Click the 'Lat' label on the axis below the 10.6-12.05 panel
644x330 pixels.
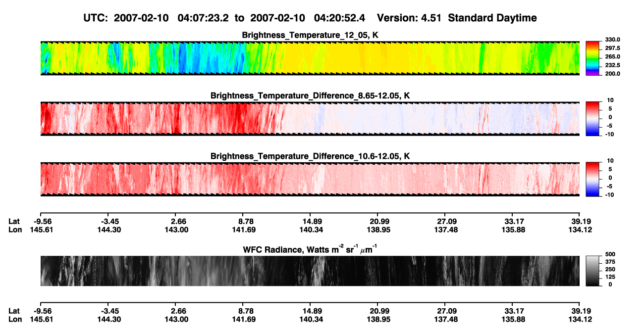14,221
